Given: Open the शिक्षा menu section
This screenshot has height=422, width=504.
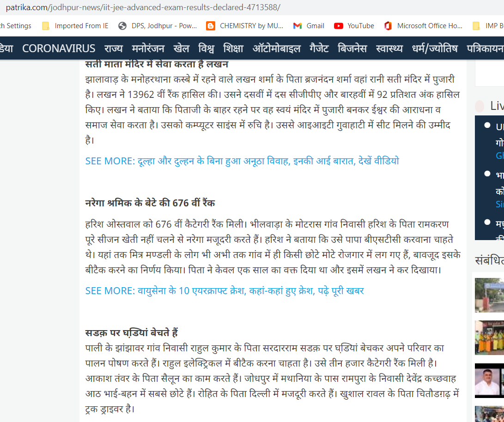Looking at the screenshot, I should click(233, 48).
